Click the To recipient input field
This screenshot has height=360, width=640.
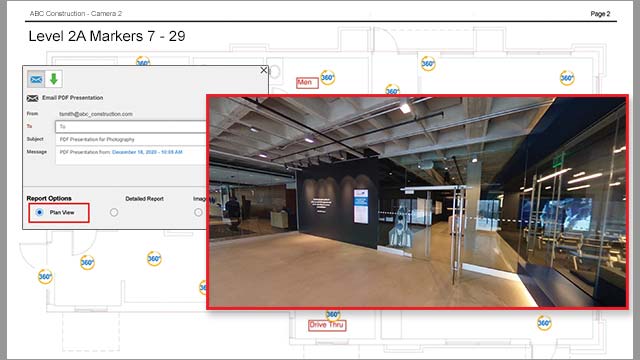131,127
